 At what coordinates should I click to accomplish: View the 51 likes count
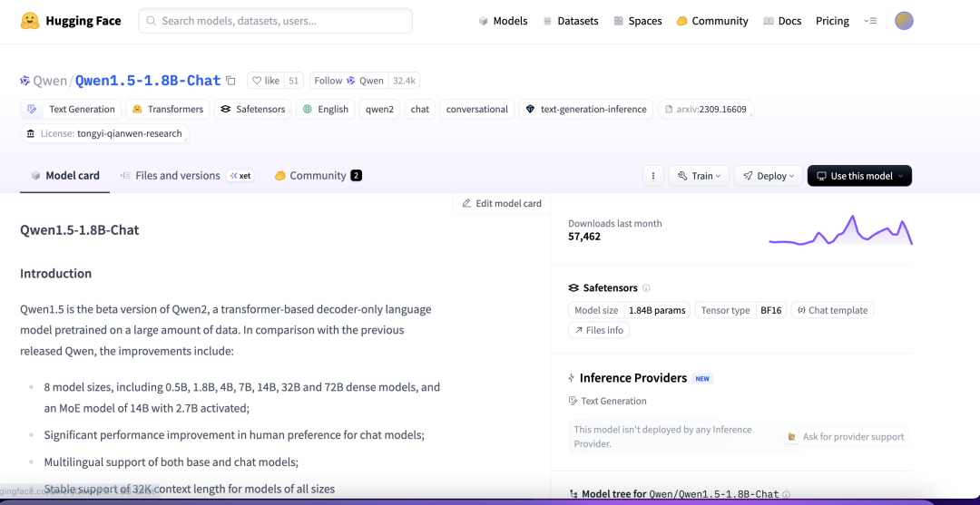294,81
